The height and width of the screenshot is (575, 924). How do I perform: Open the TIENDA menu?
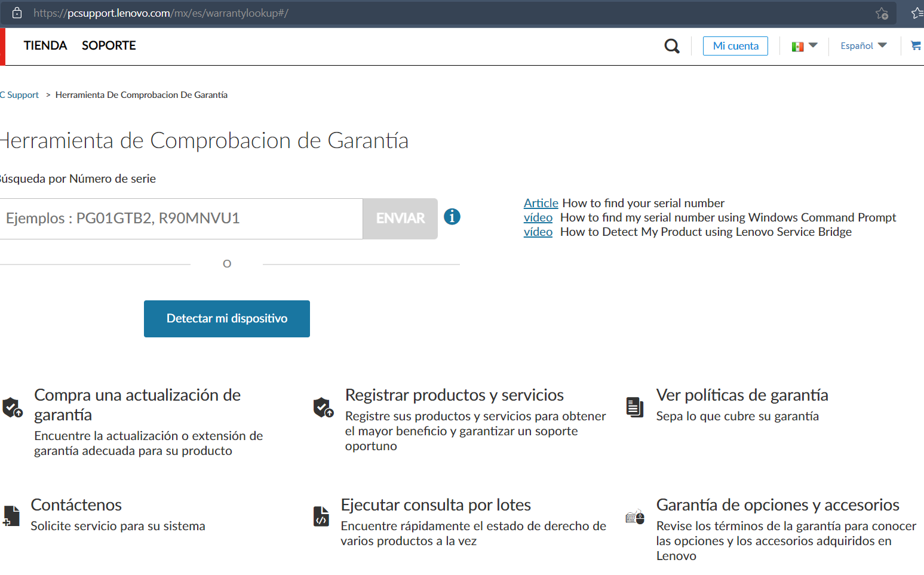45,45
